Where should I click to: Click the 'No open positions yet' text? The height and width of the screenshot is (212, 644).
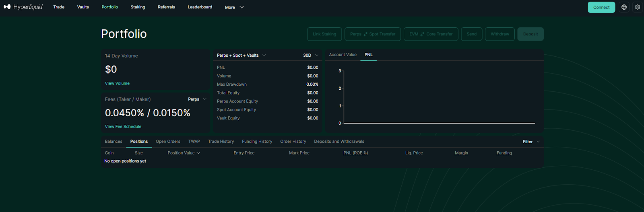tap(125, 161)
